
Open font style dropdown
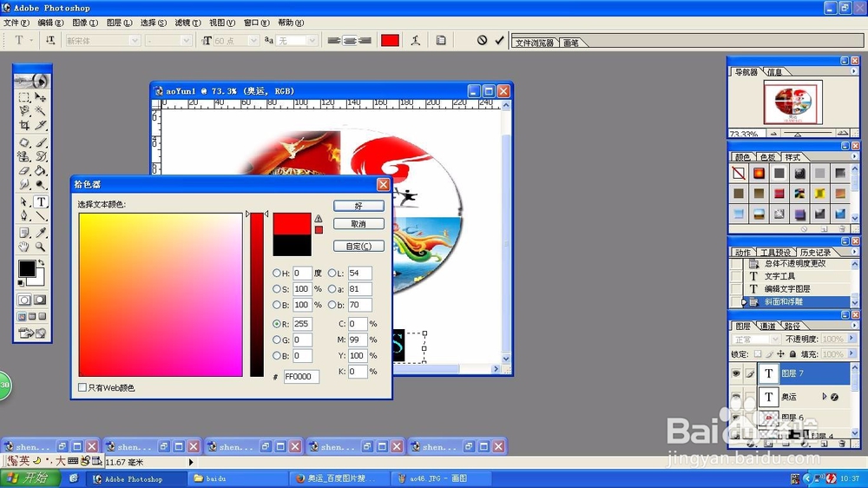[x=186, y=41]
